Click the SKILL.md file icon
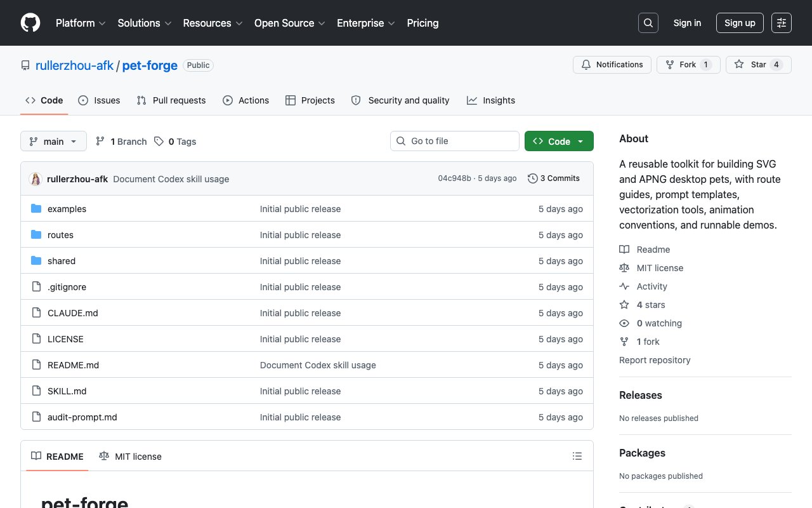This screenshot has height=508, width=812. click(x=36, y=391)
